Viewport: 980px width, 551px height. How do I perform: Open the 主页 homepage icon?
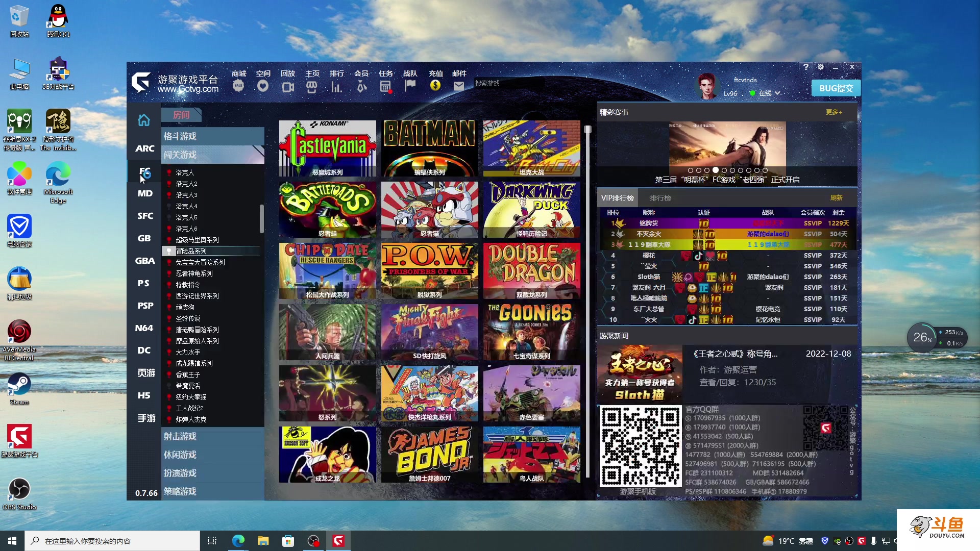tap(312, 87)
